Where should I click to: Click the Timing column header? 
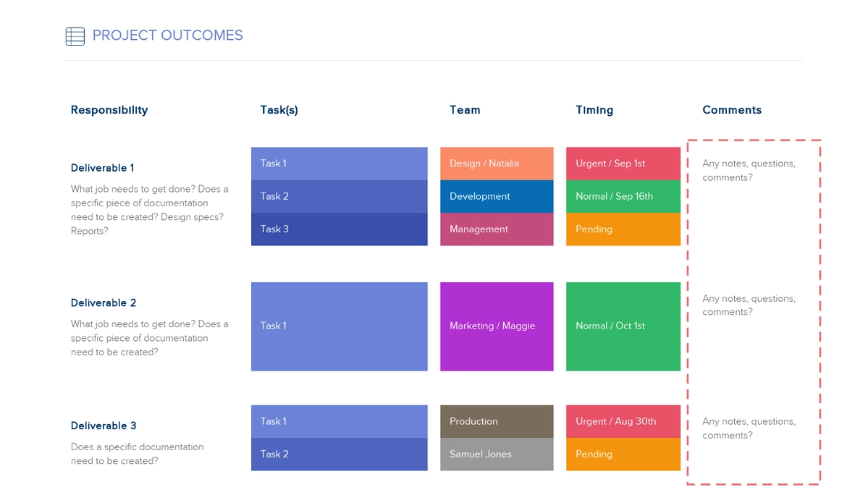[594, 110]
